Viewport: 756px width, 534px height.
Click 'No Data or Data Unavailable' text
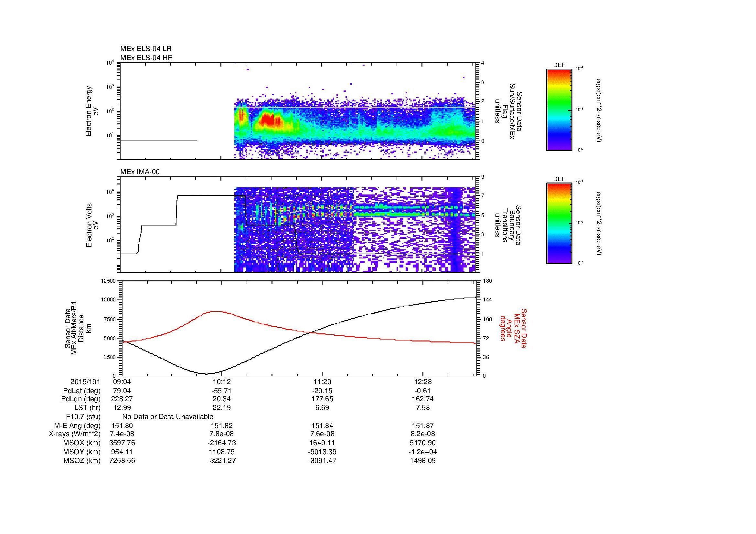(168, 417)
